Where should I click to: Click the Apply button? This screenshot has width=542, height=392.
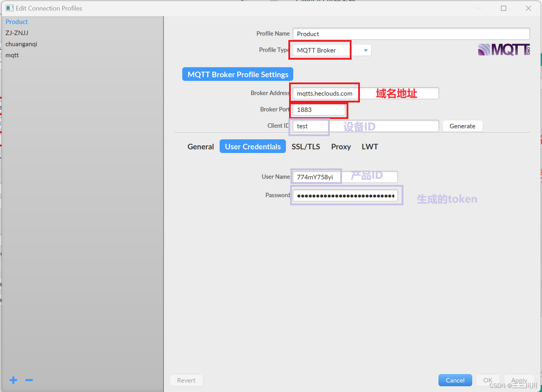pyautogui.click(x=519, y=380)
